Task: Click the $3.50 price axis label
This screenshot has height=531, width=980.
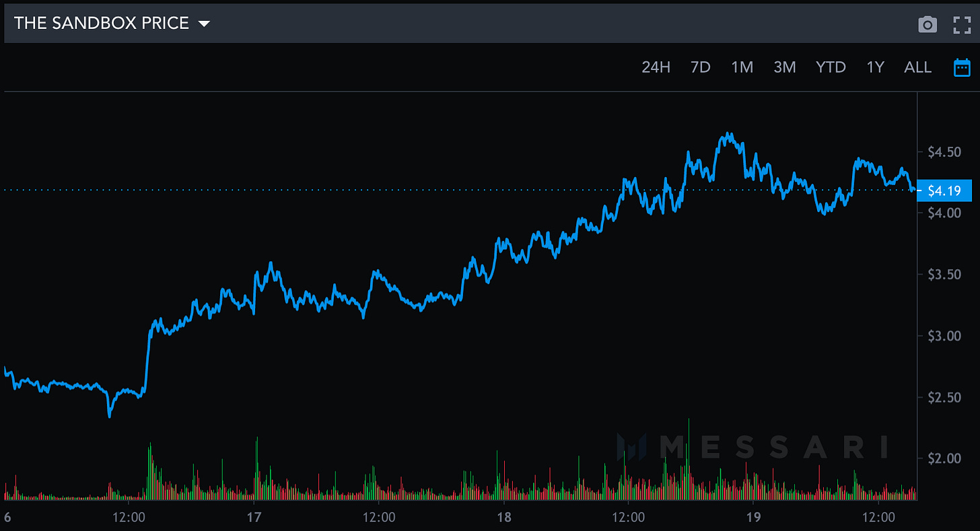Action: [x=944, y=275]
